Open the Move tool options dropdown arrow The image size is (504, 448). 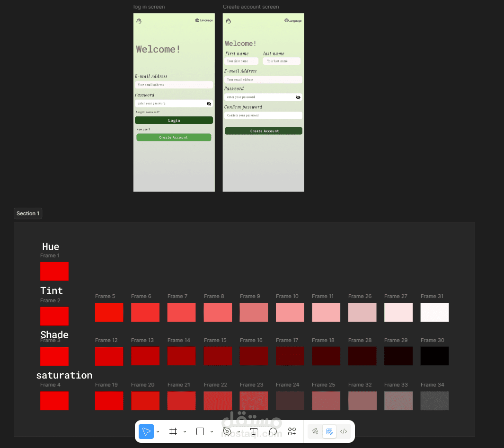pos(158,431)
